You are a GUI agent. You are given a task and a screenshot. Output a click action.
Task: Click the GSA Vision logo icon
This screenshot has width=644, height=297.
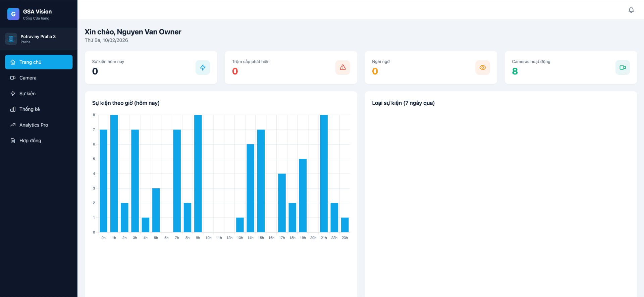tap(13, 14)
